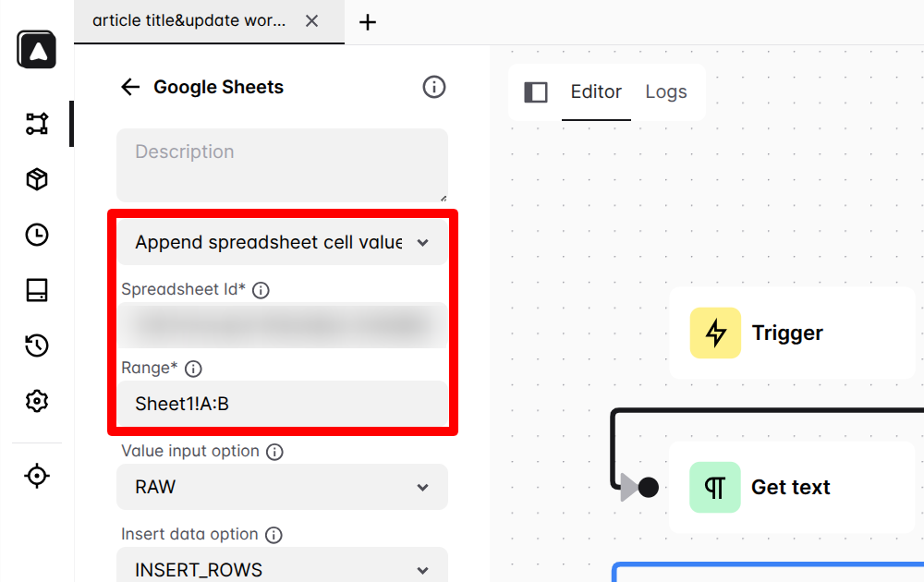
Task: Click the Google Sheets block info icon
Action: point(433,87)
